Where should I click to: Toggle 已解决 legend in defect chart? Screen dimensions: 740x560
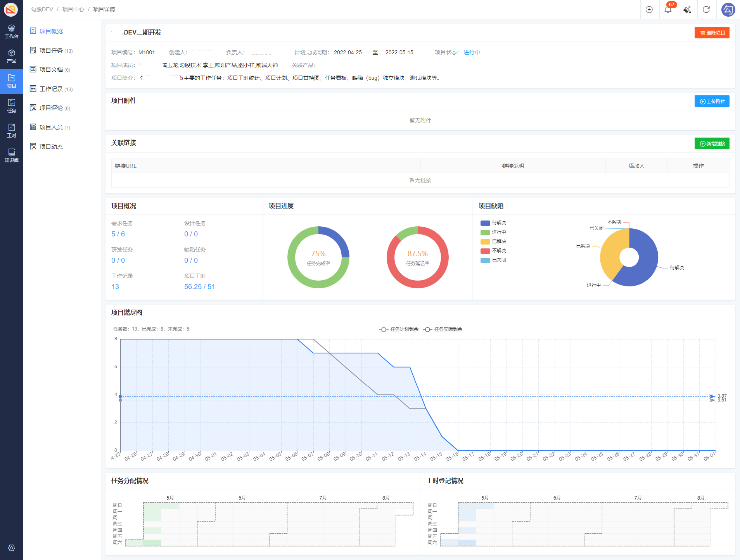[x=493, y=241]
